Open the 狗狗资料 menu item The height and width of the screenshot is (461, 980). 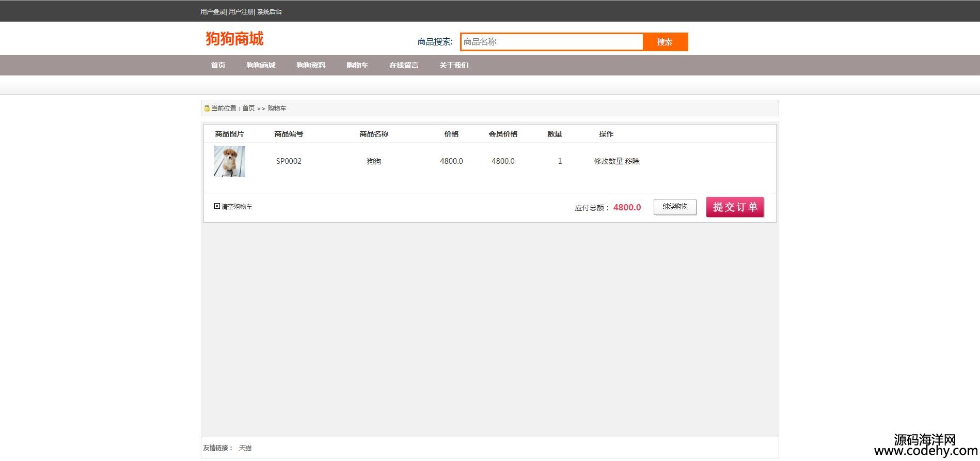tap(311, 65)
